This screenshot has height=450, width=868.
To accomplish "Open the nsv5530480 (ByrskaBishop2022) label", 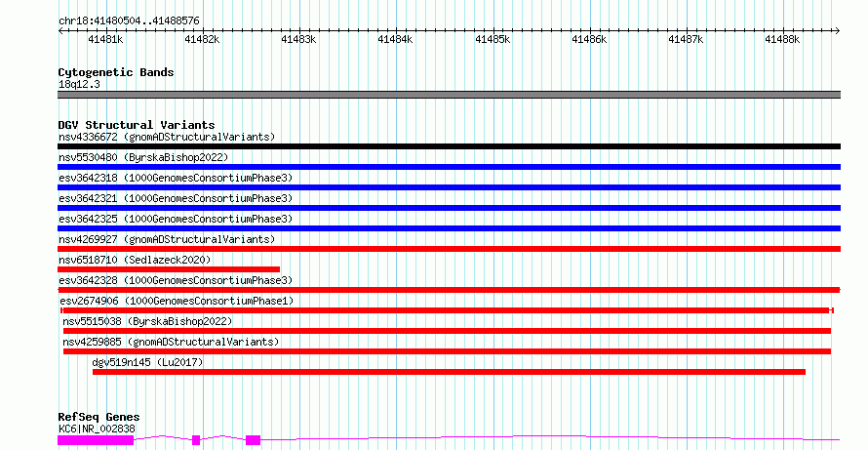I will tap(143, 157).
